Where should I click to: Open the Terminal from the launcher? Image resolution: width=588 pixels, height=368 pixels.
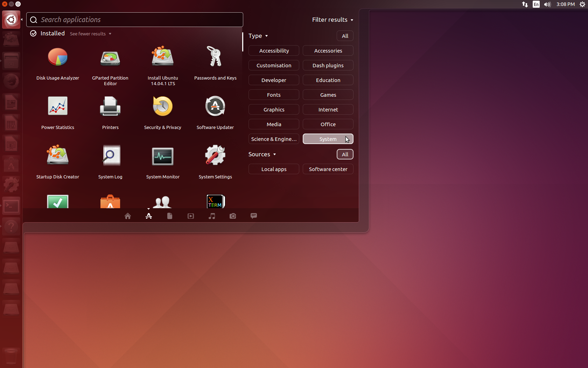11,206
